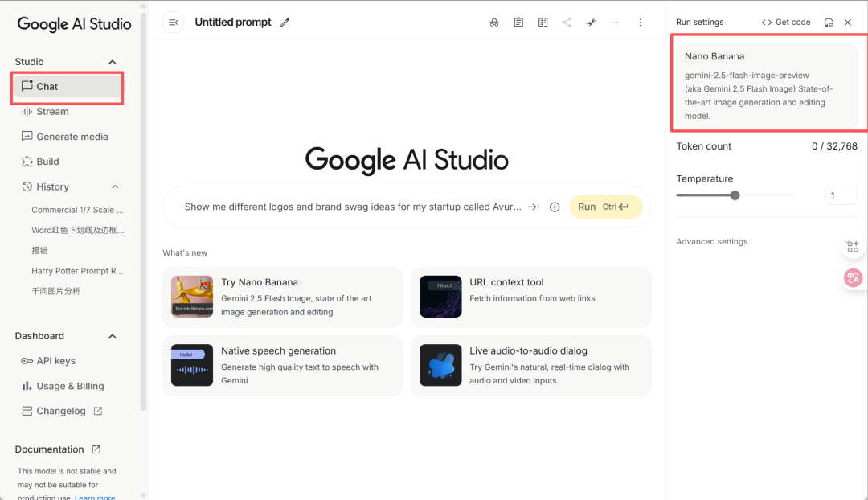Click the translate floating icon

[853, 278]
